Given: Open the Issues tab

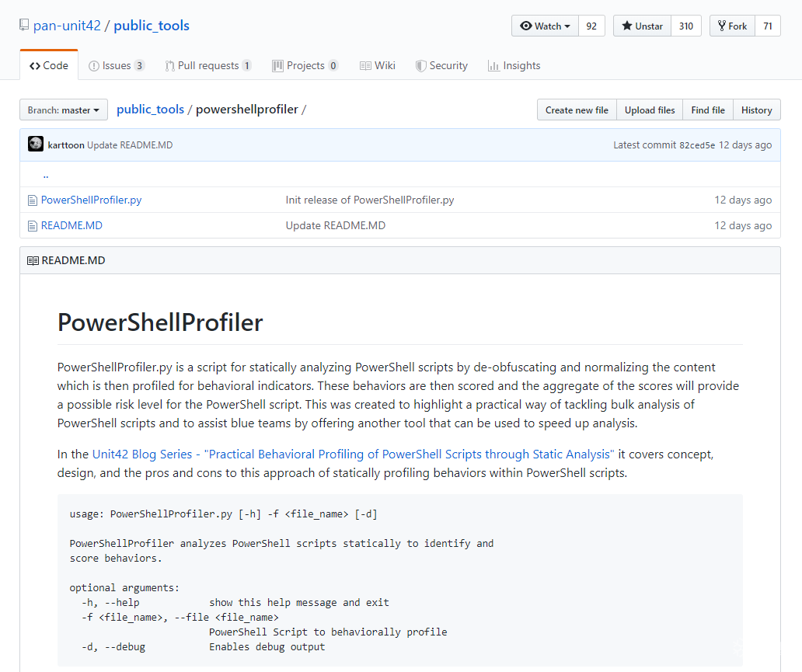Looking at the screenshot, I should tap(117, 66).
